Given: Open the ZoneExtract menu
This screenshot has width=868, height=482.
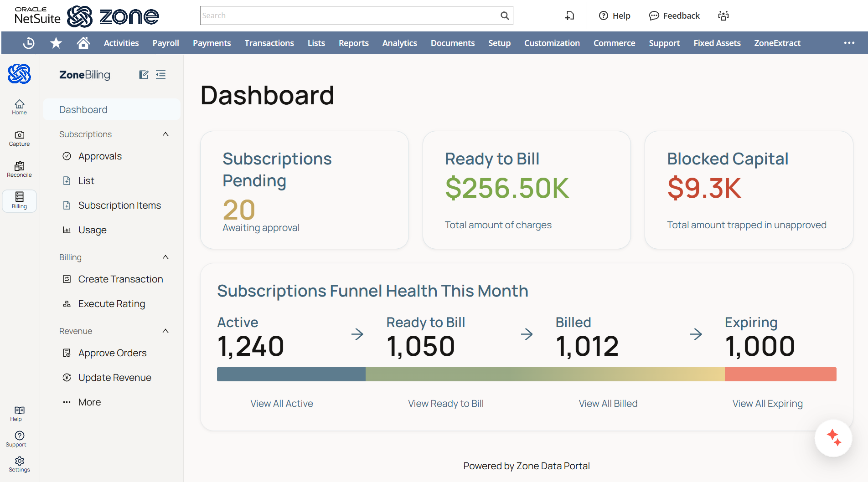Looking at the screenshot, I should (777, 43).
